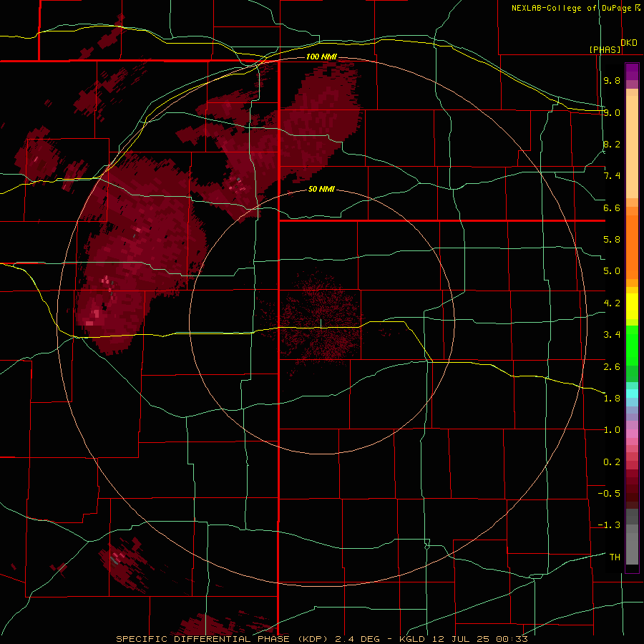Pick the peach segment of the color bar
The height and width of the screenshot is (644, 644).
[632, 147]
